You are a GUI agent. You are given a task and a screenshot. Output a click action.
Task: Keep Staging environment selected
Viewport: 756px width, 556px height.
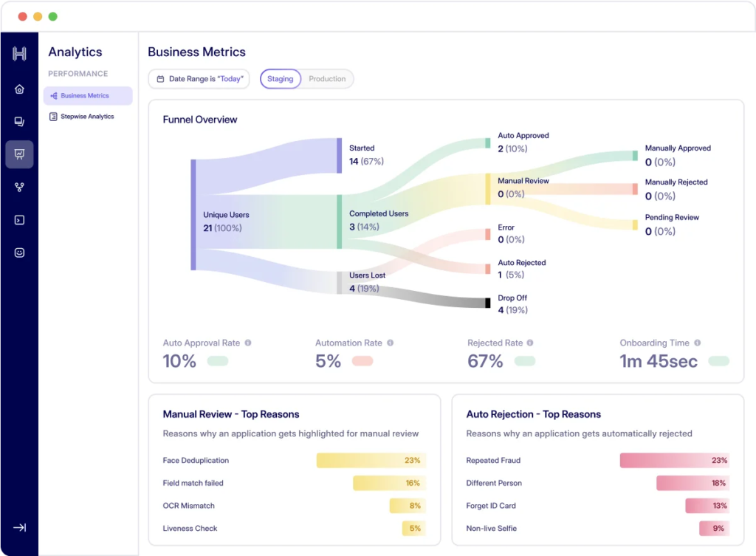pyautogui.click(x=281, y=78)
